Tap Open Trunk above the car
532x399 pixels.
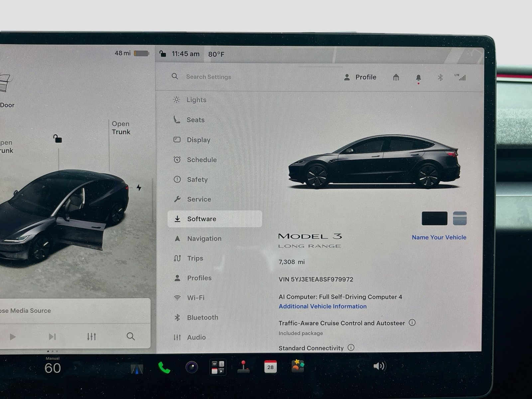pyautogui.click(x=121, y=128)
